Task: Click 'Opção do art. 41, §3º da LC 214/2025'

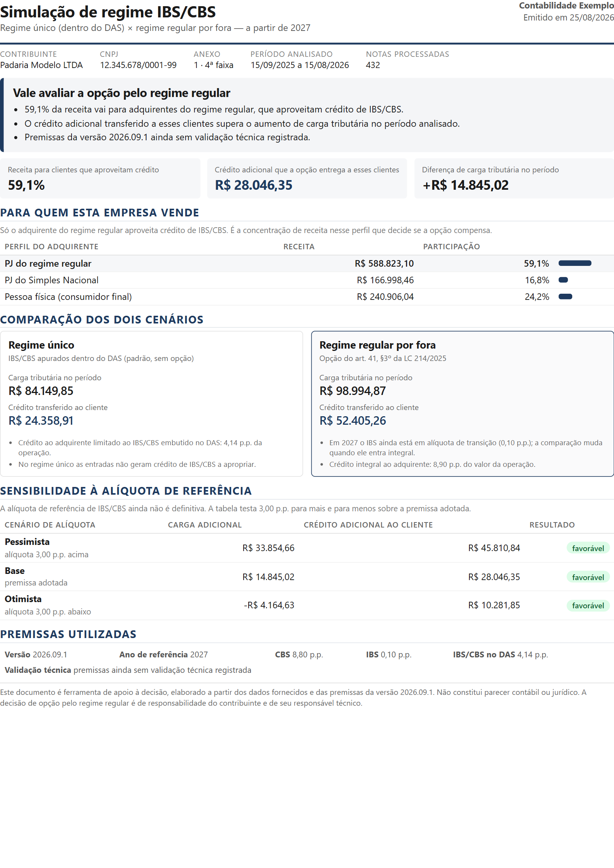Action: (383, 359)
